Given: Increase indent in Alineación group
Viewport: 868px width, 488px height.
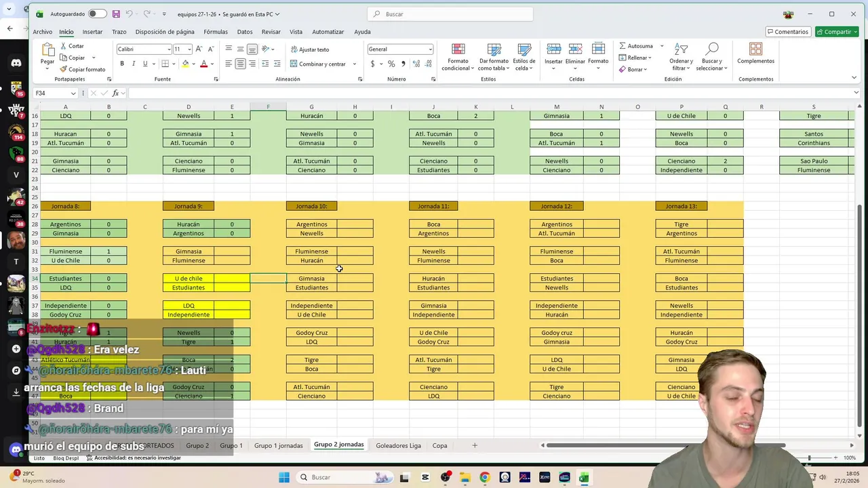Looking at the screenshot, I should coord(277,64).
